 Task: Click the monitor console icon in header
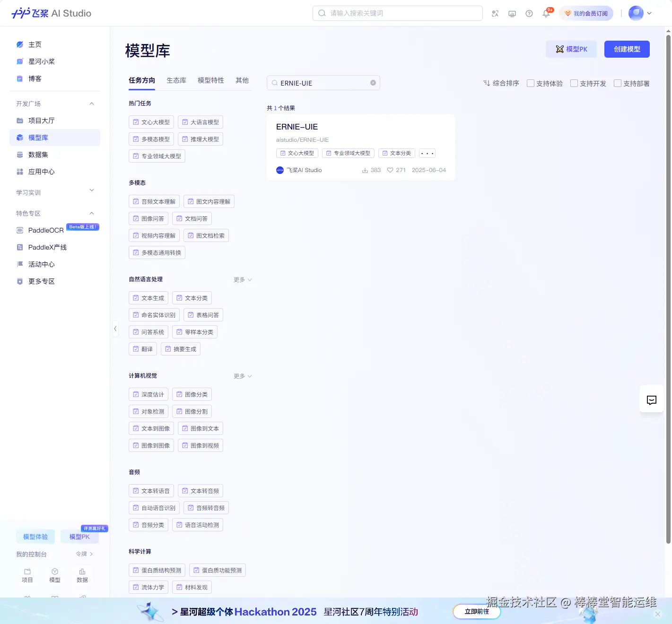[x=512, y=14]
